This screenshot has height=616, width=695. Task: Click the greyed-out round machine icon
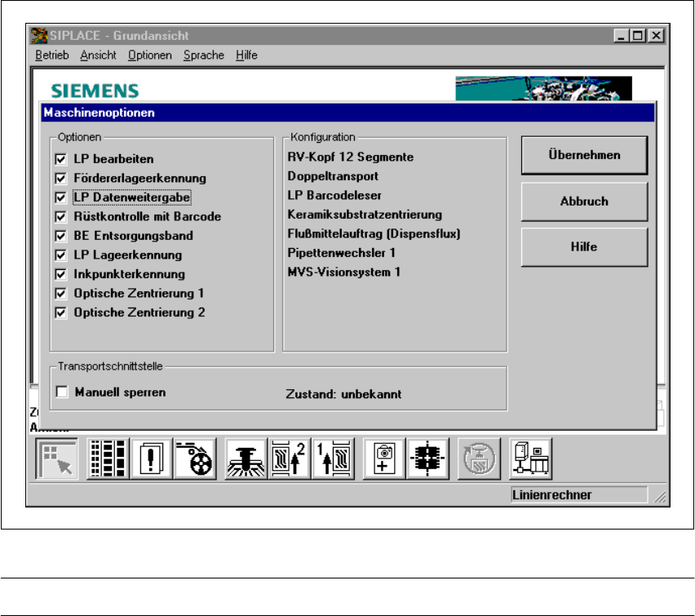coord(479,459)
